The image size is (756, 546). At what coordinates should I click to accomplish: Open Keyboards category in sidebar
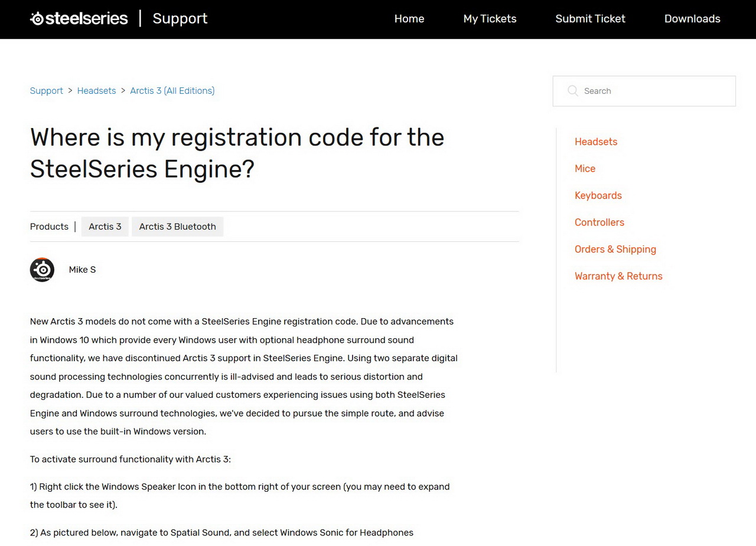coord(598,195)
